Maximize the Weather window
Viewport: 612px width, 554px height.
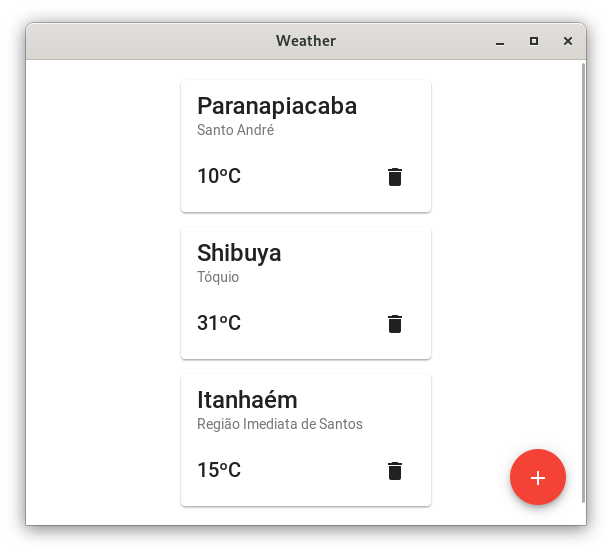click(534, 41)
